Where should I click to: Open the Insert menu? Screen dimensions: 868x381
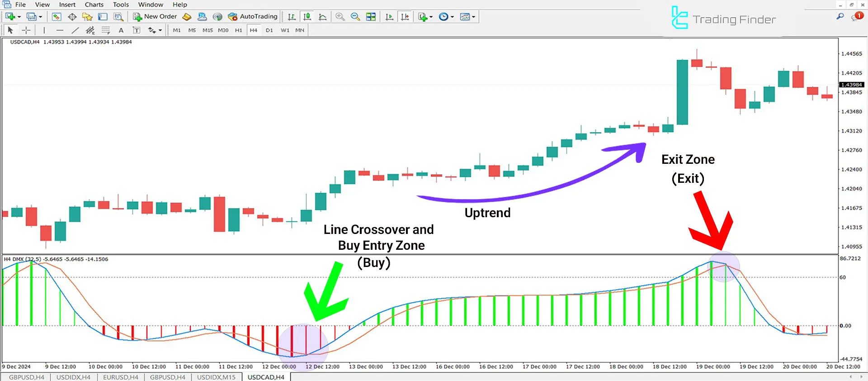pyautogui.click(x=67, y=5)
